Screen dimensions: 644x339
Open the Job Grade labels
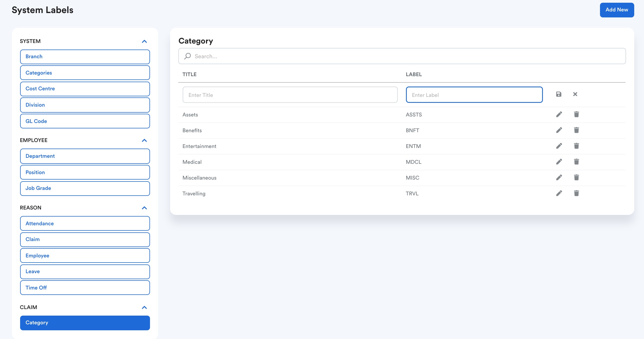click(85, 188)
